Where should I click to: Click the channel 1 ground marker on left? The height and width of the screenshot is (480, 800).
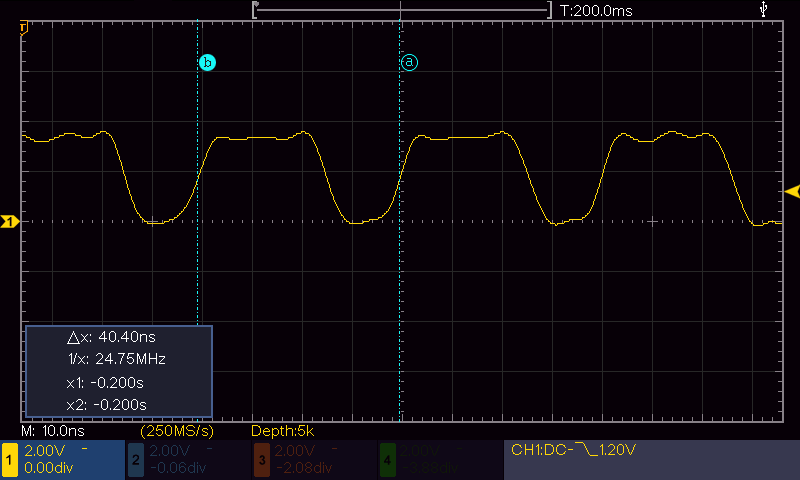[x=10, y=221]
